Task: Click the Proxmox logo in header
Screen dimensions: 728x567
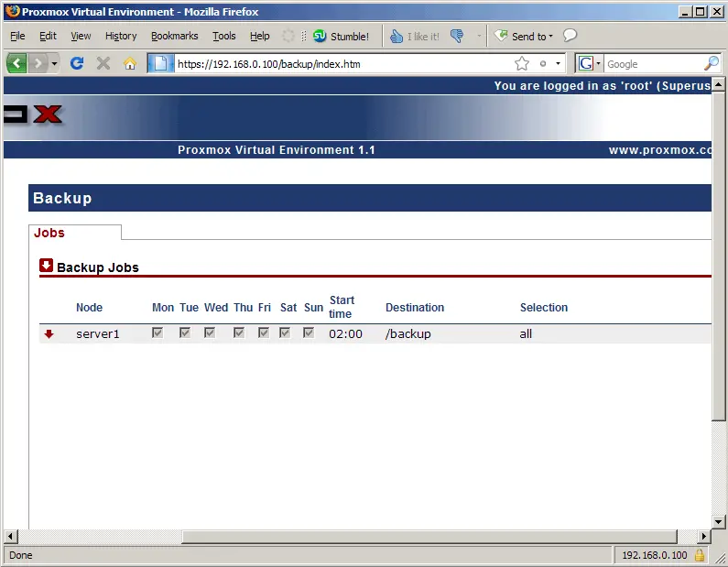Action: [32, 114]
